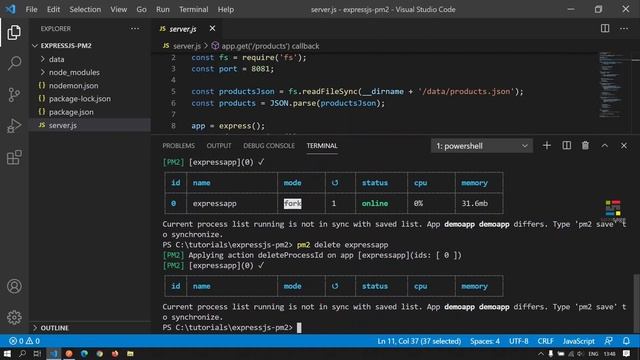Open the Run menu
This screenshot has width=640, height=360.
162,9
